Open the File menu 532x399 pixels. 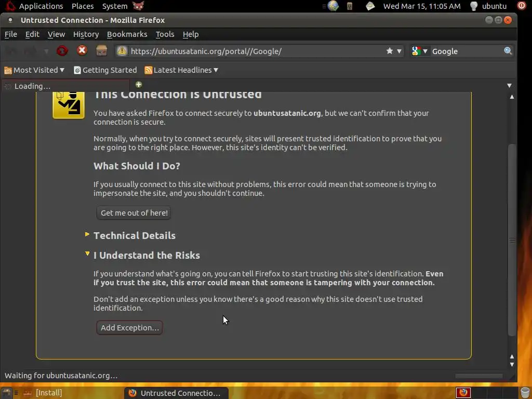pos(10,34)
